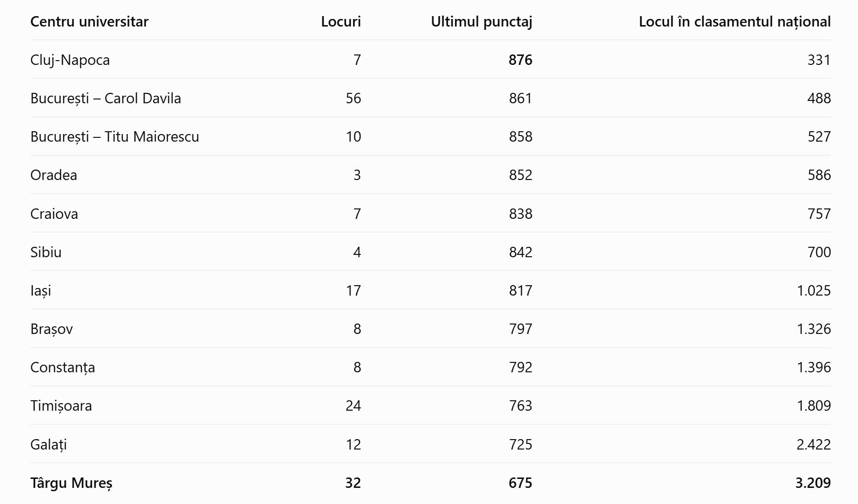Click the bold score 876
Screen dimensions: 858x504
coord(520,60)
